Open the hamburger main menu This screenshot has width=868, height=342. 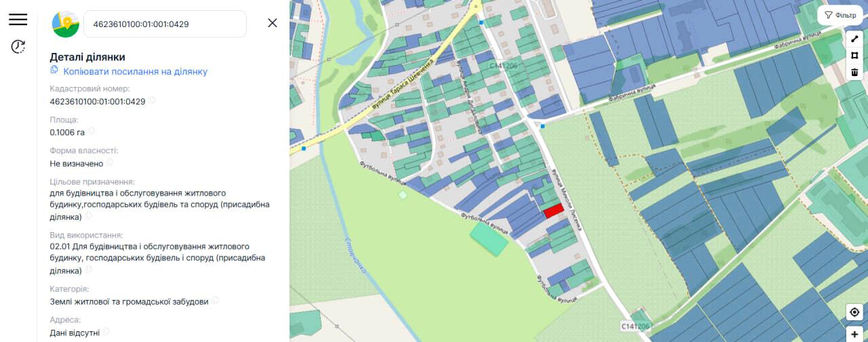18,20
